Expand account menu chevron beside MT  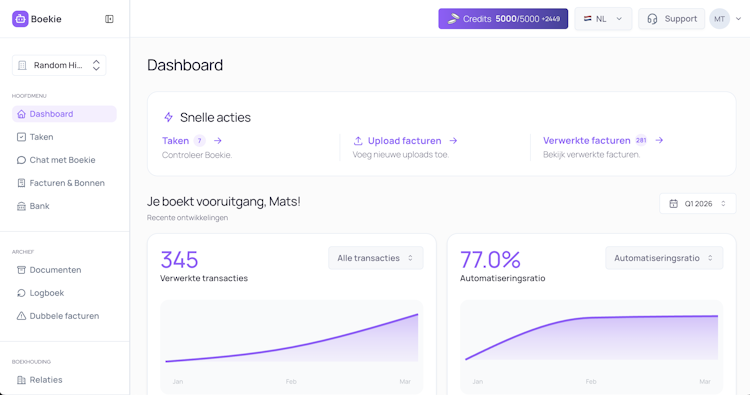[x=738, y=19]
